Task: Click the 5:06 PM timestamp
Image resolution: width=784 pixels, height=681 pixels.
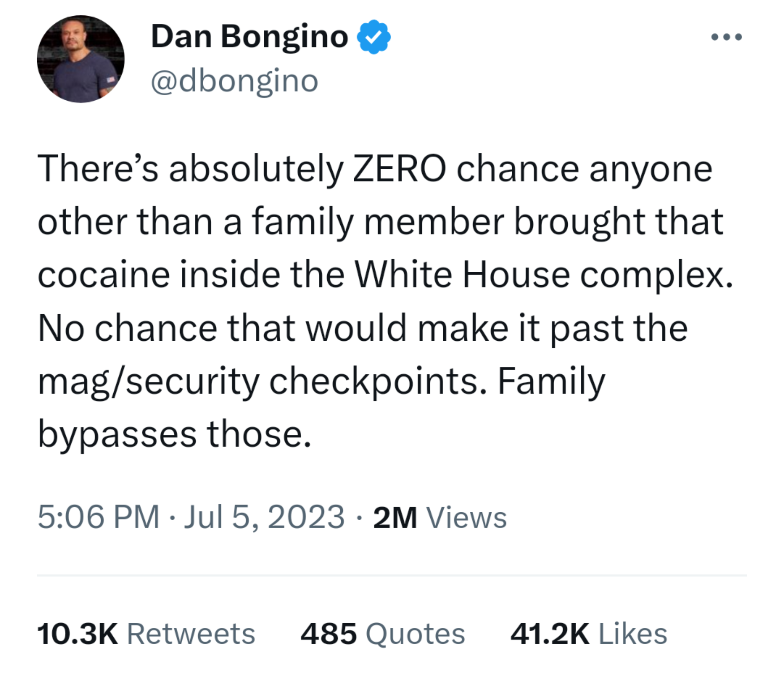Action: (x=98, y=517)
